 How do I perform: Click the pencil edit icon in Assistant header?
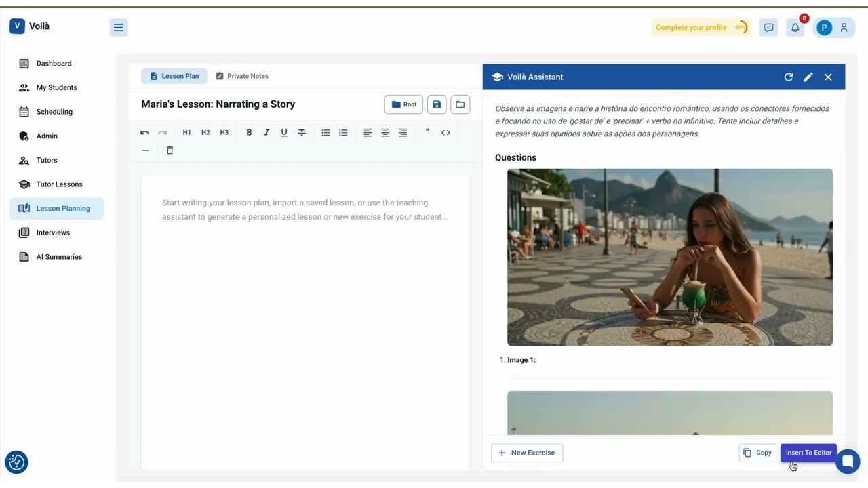(808, 77)
